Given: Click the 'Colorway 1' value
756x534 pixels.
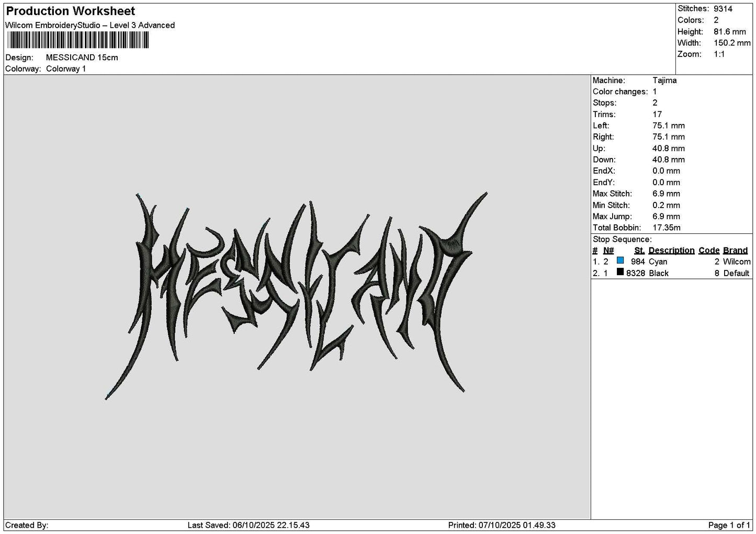Looking at the screenshot, I should coord(66,69).
